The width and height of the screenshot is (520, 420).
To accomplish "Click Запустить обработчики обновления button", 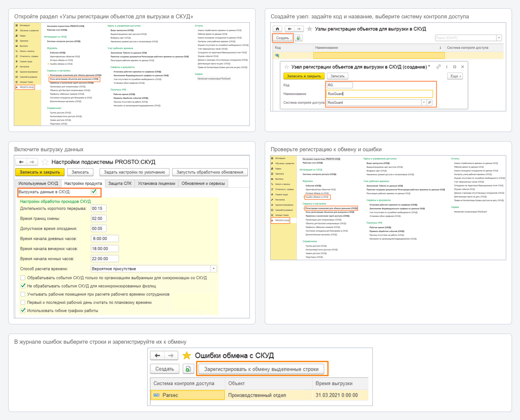I will [210, 172].
